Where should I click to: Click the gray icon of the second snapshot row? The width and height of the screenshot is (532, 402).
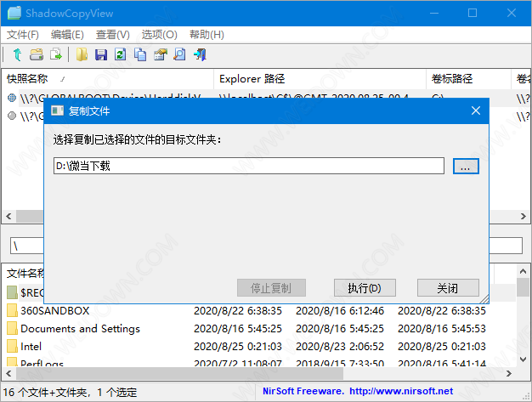(x=12, y=116)
